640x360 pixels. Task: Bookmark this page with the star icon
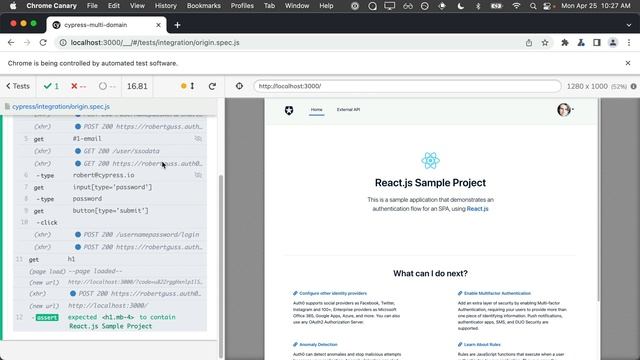[545, 42]
